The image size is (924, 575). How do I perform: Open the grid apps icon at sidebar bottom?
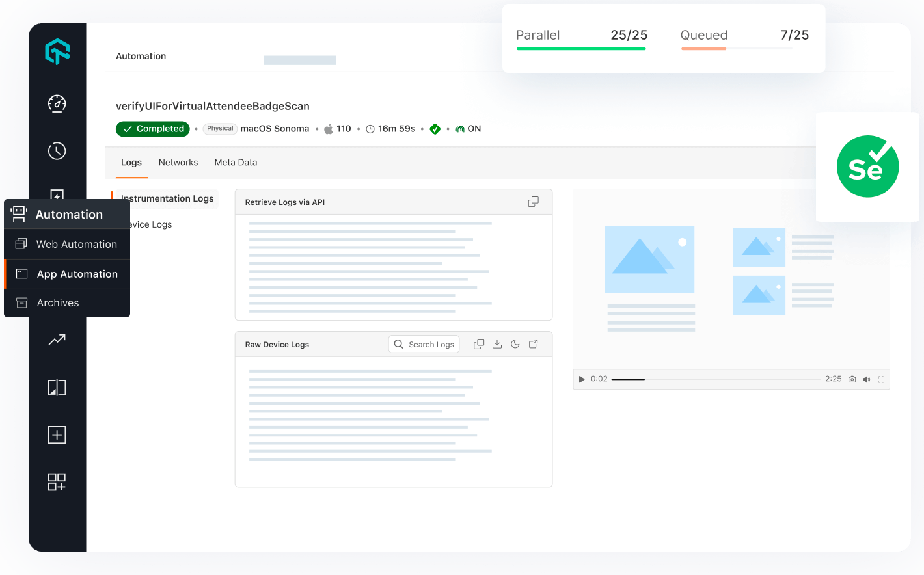57,482
